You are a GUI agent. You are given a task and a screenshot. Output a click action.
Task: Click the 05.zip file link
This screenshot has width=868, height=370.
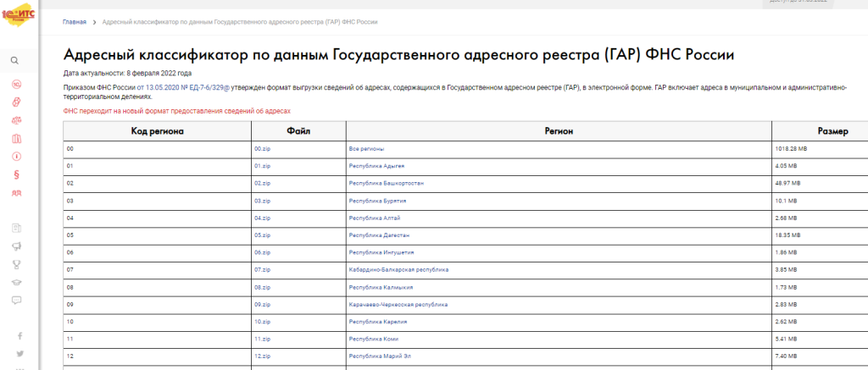point(262,235)
